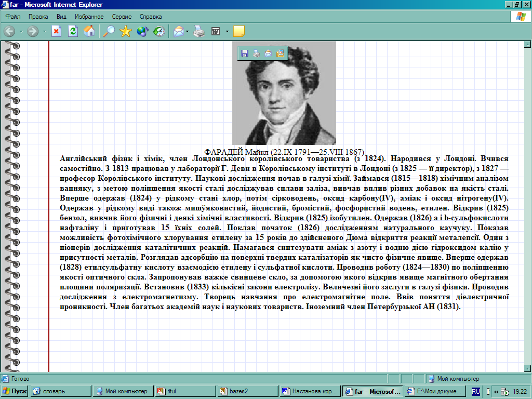Image resolution: width=532 pixels, height=399 pixels.
Task: Email picture using image toolbar envelope icon
Action: (269, 54)
